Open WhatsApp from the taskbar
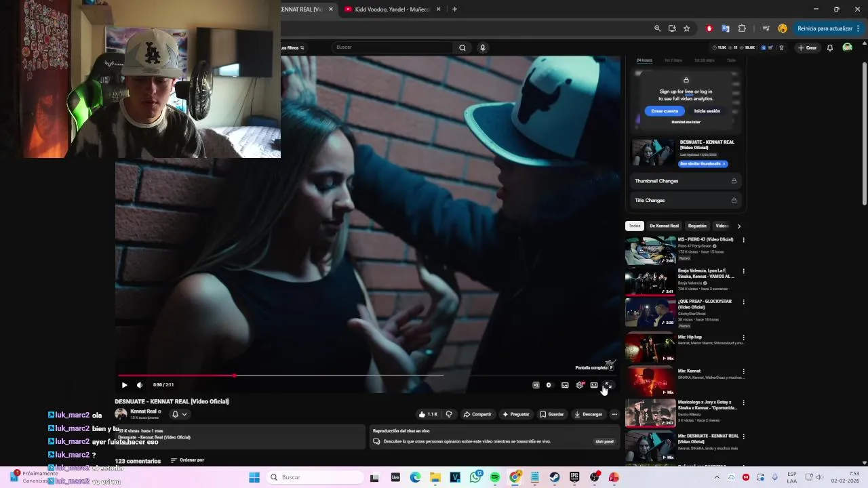This screenshot has width=868, height=488. coord(475,477)
